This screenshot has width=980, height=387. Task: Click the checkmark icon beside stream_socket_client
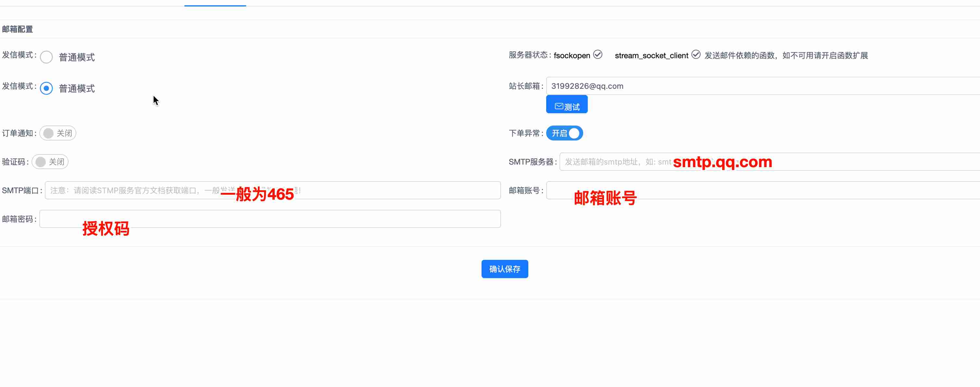click(x=696, y=55)
